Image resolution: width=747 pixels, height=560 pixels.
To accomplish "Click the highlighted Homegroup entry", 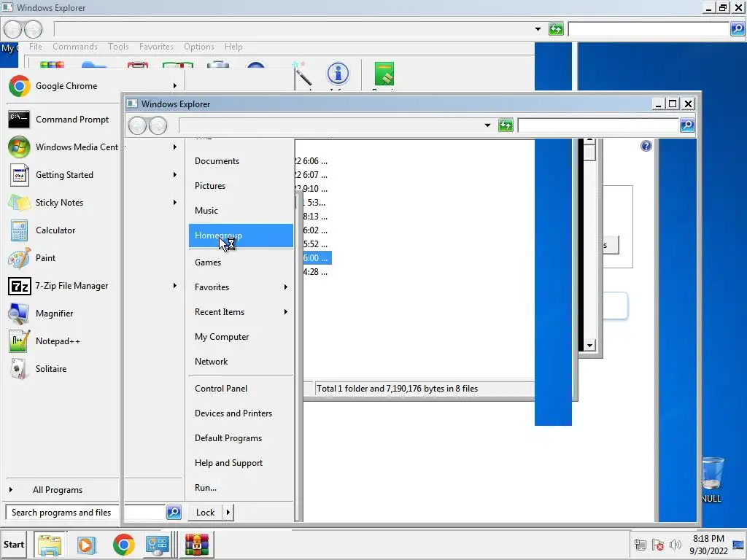I will pos(241,236).
